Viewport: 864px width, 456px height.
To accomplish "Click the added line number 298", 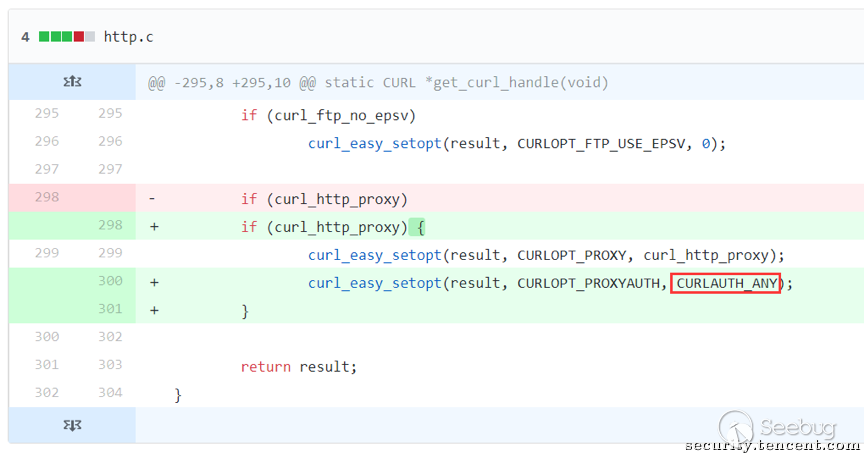I will pos(110,225).
